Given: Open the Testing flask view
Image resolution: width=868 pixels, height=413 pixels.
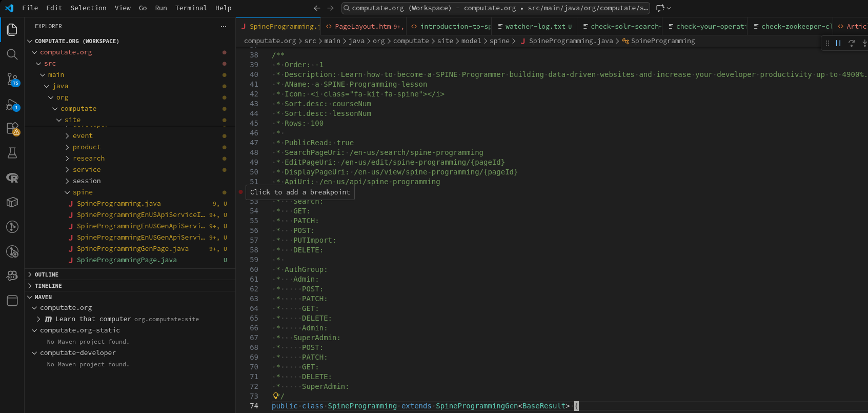Looking at the screenshot, I should (12, 153).
